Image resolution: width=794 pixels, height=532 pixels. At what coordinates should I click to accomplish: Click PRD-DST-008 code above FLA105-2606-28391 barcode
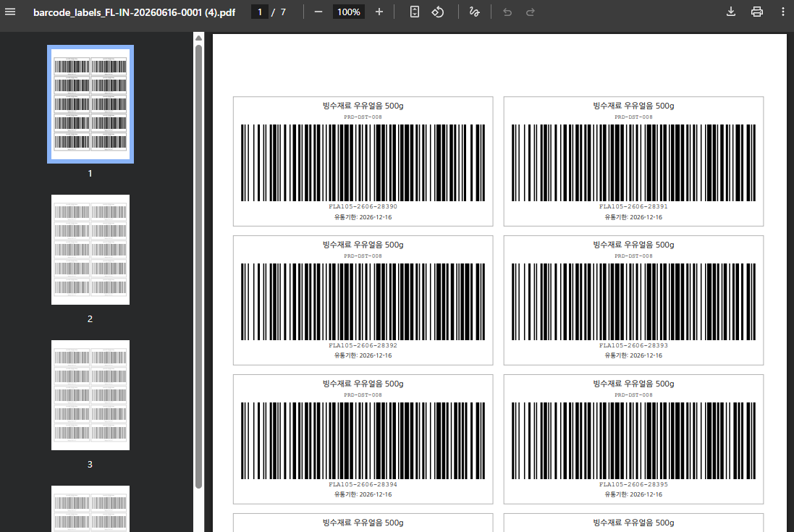tap(633, 117)
